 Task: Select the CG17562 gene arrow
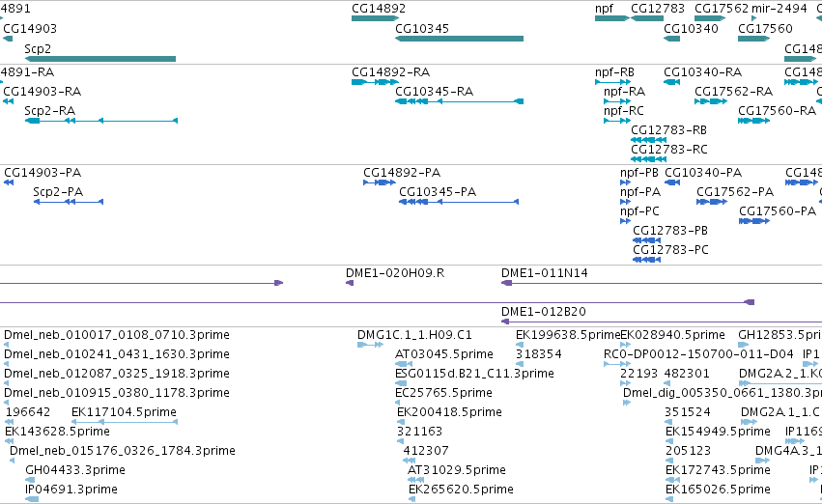pos(710,18)
